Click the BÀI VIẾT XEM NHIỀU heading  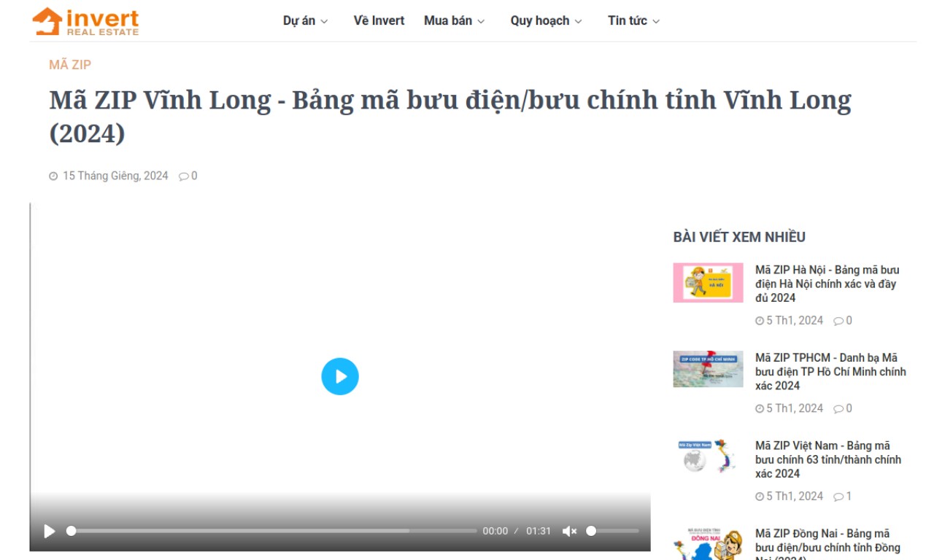739,237
